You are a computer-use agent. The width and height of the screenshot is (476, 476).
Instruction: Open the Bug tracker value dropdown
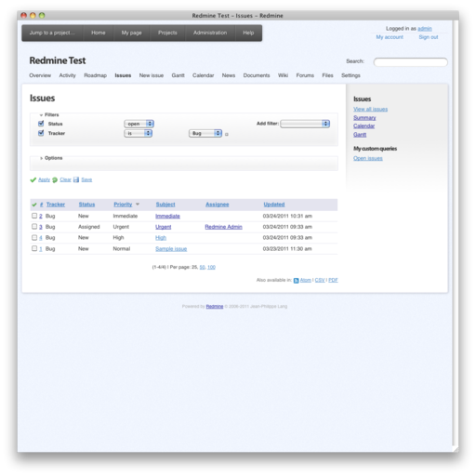pos(205,133)
